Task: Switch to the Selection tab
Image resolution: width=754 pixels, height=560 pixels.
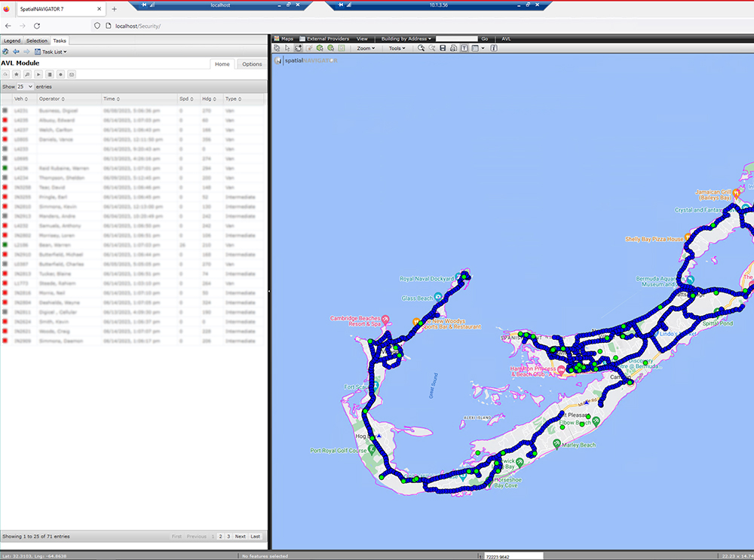Action: point(36,41)
